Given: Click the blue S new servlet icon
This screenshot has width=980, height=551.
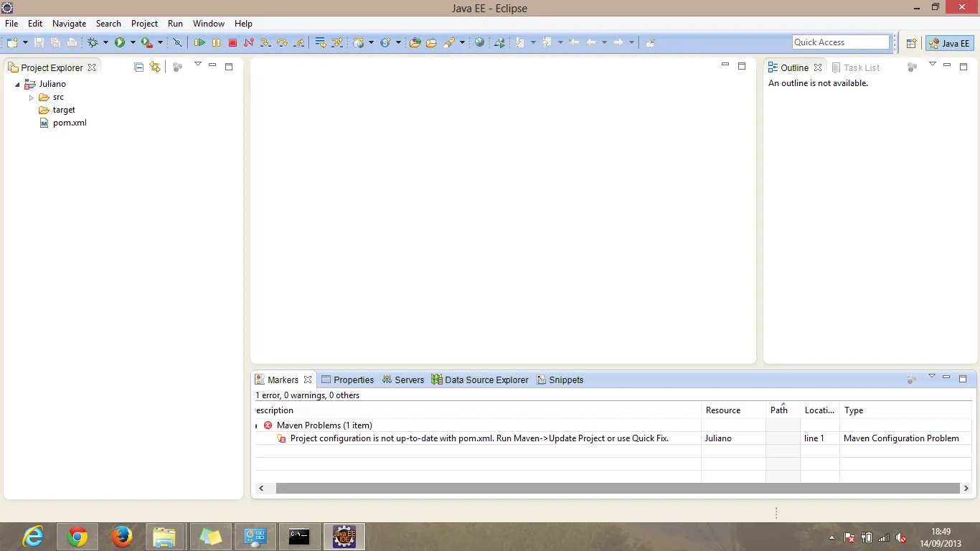Looking at the screenshot, I should click(x=385, y=43).
